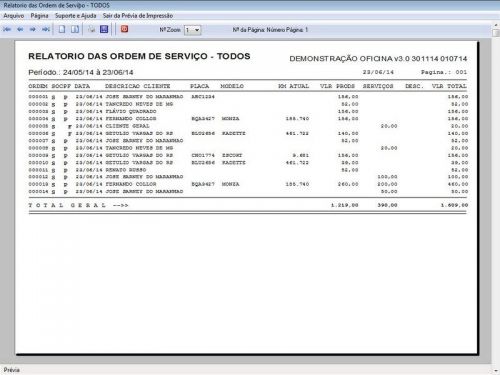Viewport: 500px width, 375px height.
Task: Click grand total 1.609,00
Action: [454, 205]
